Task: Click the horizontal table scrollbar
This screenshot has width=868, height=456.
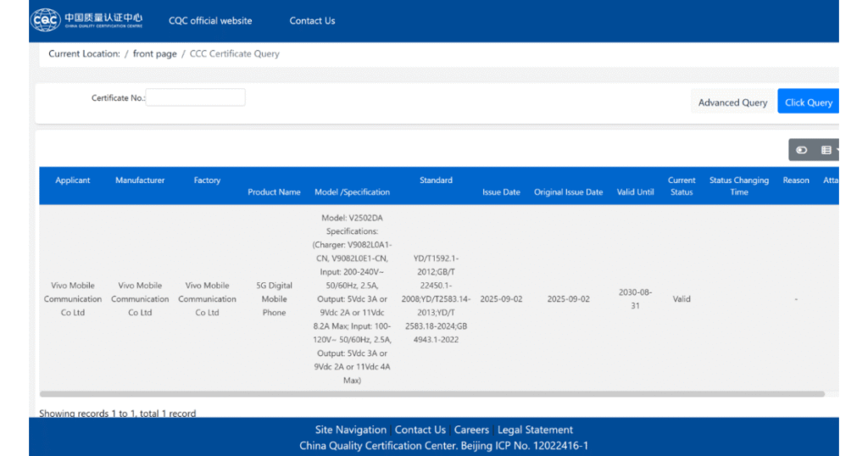Action: click(x=431, y=394)
